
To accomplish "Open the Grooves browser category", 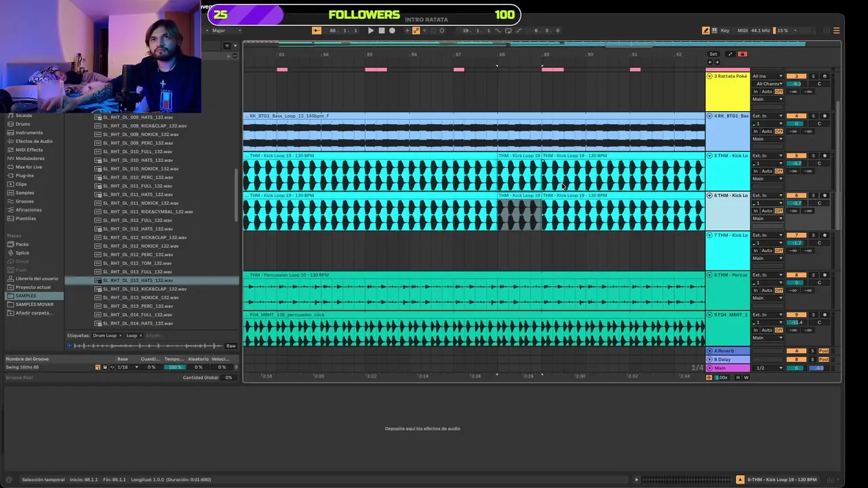I will (x=24, y=201).
